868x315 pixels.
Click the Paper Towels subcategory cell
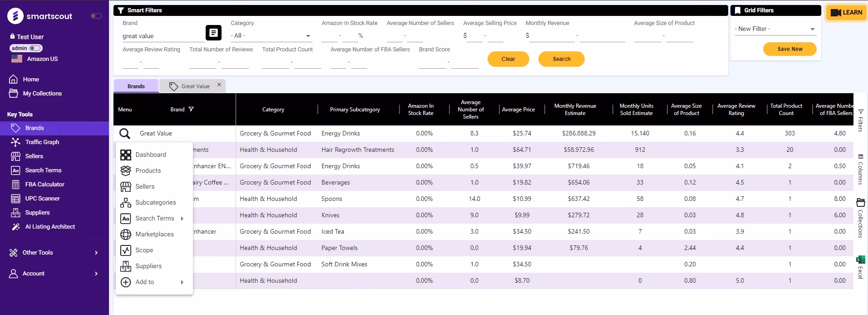pyautogui.click(x=340, y=248)
